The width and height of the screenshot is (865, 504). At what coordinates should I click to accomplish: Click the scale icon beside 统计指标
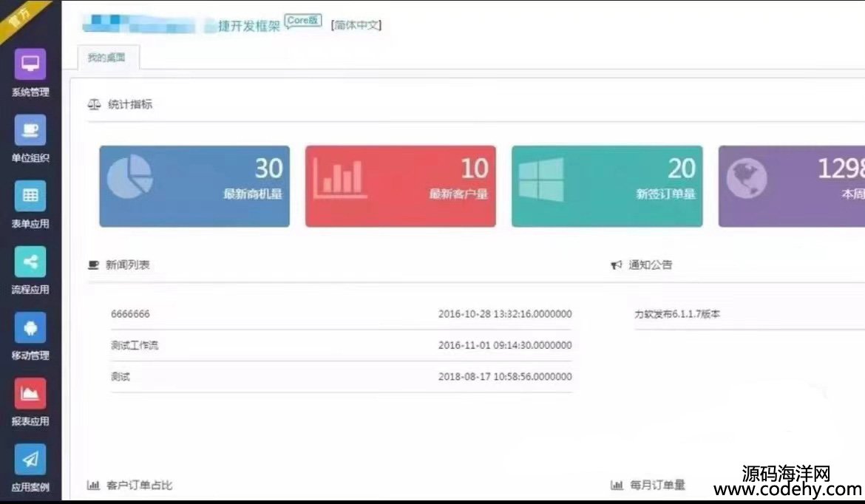point(95,104)
